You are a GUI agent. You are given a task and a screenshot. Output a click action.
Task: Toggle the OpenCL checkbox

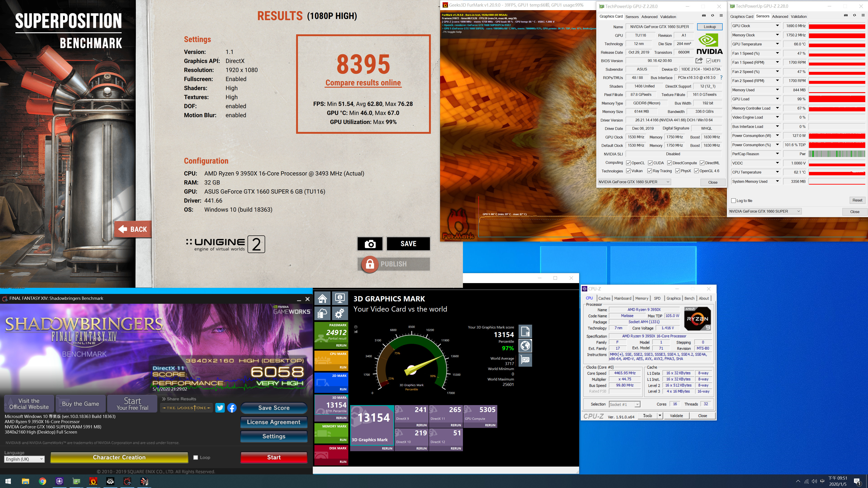coord(628,163)
